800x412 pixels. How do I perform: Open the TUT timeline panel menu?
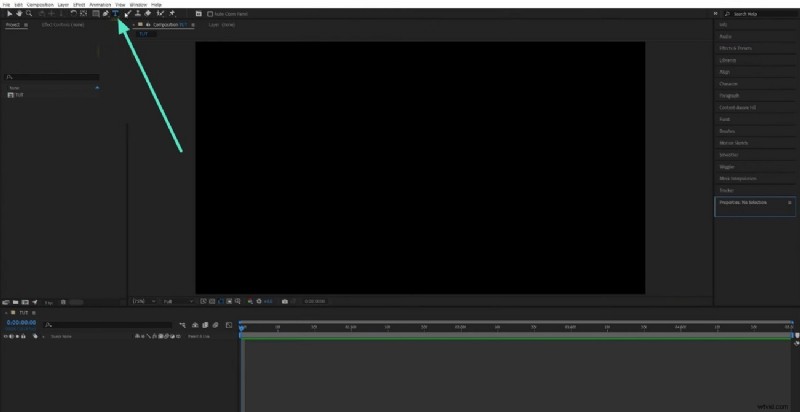click(x=34, y=313)
